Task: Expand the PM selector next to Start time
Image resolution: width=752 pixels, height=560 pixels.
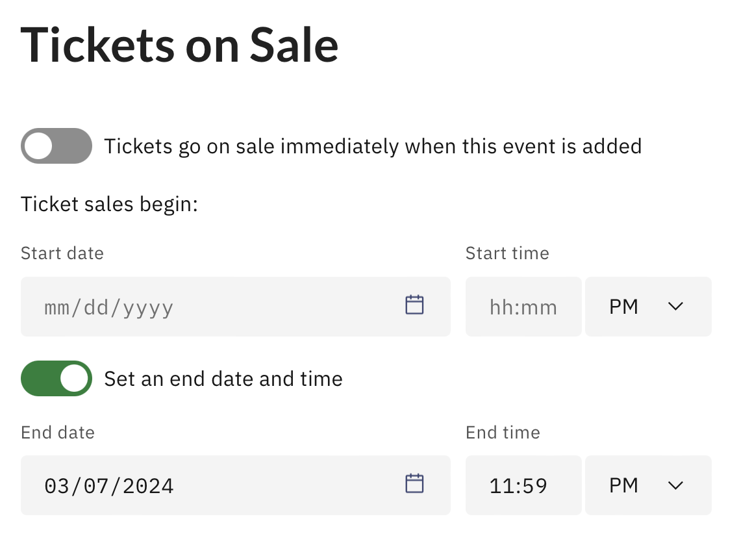Action: coord(647,307)
